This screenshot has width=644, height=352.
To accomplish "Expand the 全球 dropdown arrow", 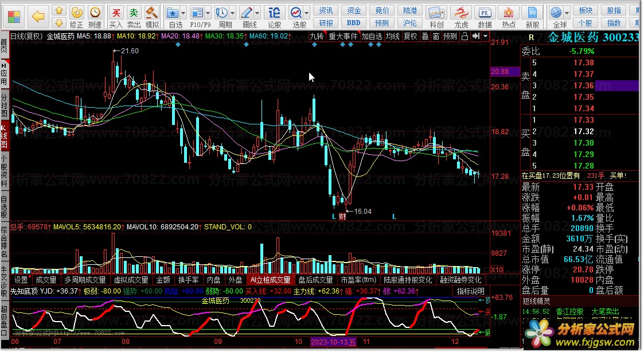I will coord(567,13).
